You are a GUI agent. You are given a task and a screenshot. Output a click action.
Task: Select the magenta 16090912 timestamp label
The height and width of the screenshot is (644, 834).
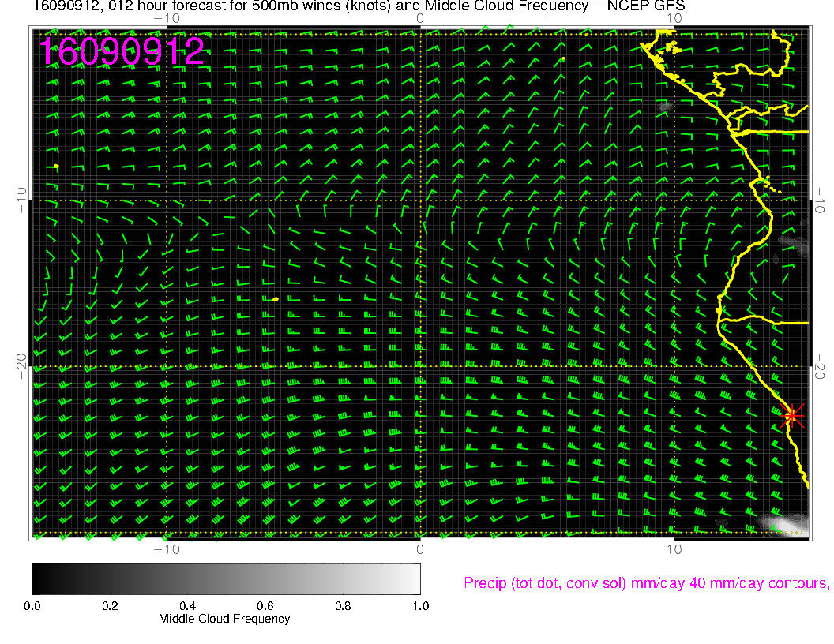122,51
